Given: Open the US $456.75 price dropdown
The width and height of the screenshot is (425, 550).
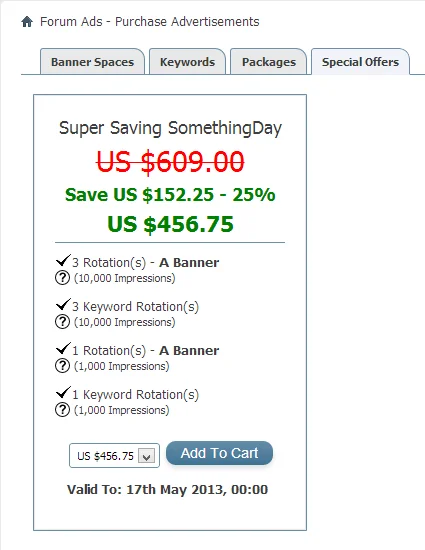Looking at the screenshot, I should coord(114,456).
